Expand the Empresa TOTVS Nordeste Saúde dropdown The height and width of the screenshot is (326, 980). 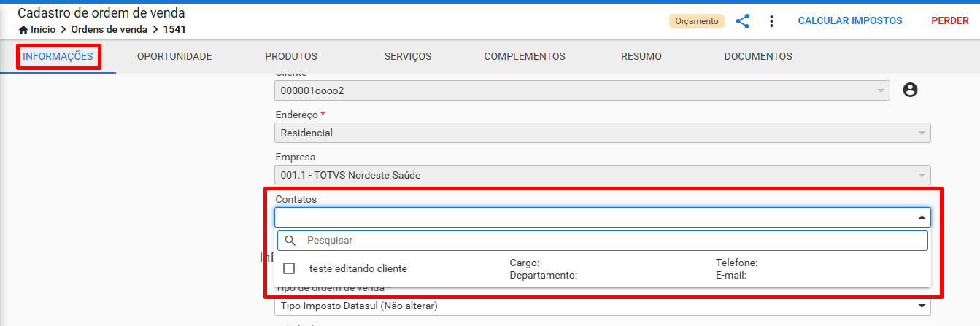[x=603, y=175]
